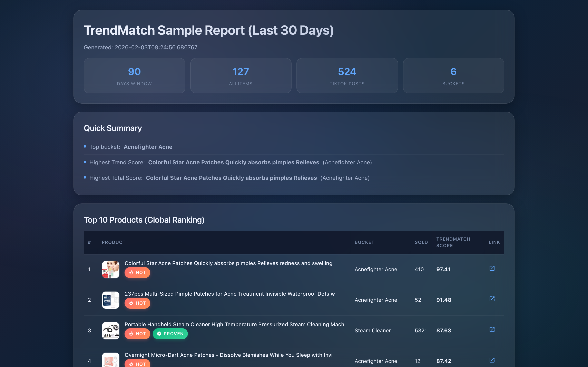Toggle the PROVEN status on row 3

point(170,334)
